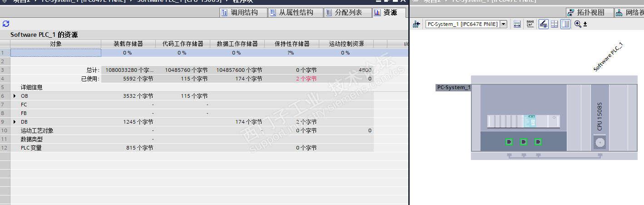Click the 保持性存储器 column header
Viewport: 644px width, 205px height.
(x=292, y=44)
